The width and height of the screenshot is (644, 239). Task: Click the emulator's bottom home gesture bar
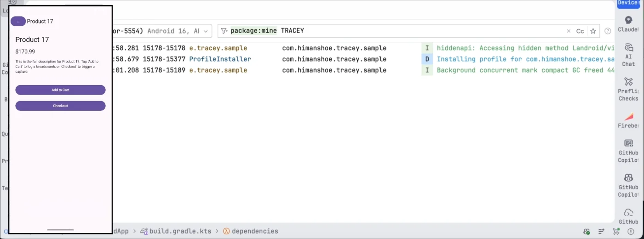coord(60,229)
